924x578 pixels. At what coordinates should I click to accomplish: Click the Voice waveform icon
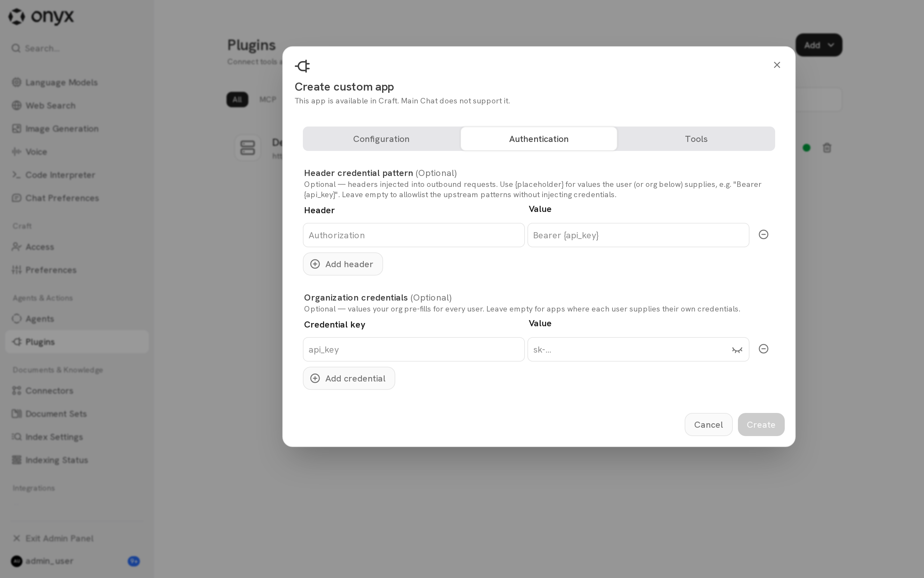click(x=16, y=151)
